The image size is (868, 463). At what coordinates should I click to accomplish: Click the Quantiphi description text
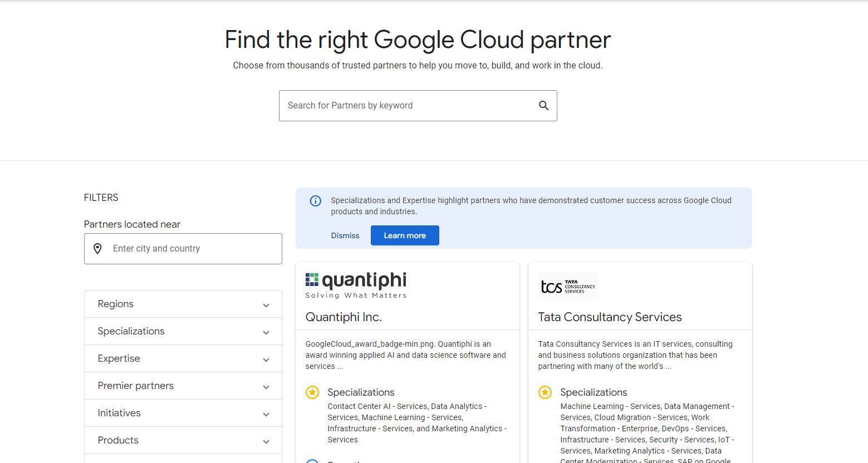click(x=406, y=355)
